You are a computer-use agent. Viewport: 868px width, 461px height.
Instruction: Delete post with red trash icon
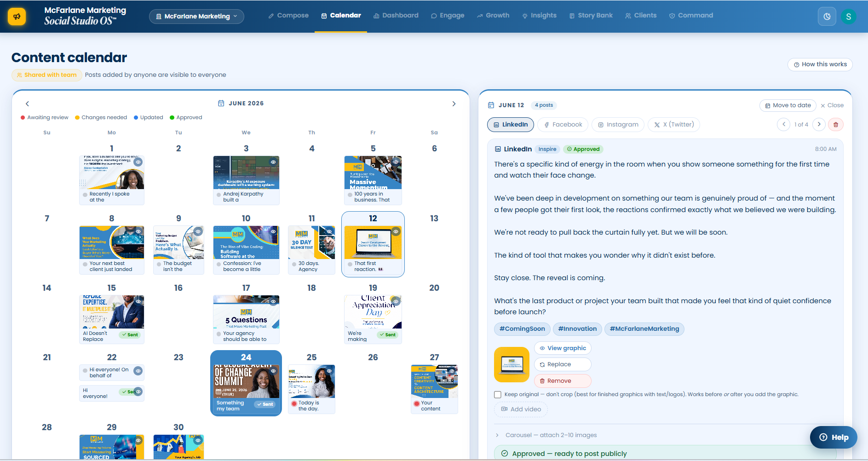click(836, 125)
